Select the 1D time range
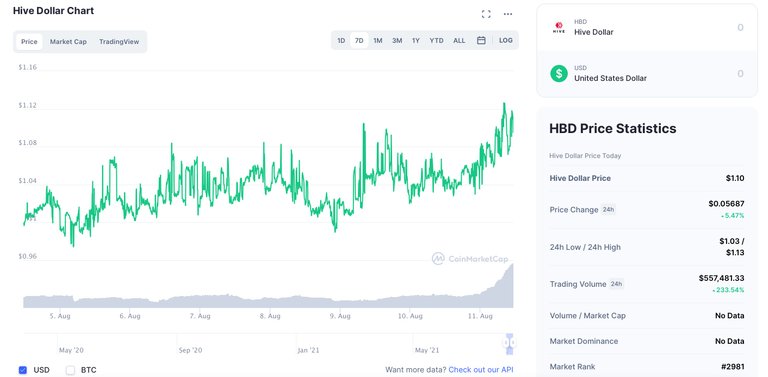The width and height of the screenshot is (768, 377). pyautogui.click(x=341, y=41)
